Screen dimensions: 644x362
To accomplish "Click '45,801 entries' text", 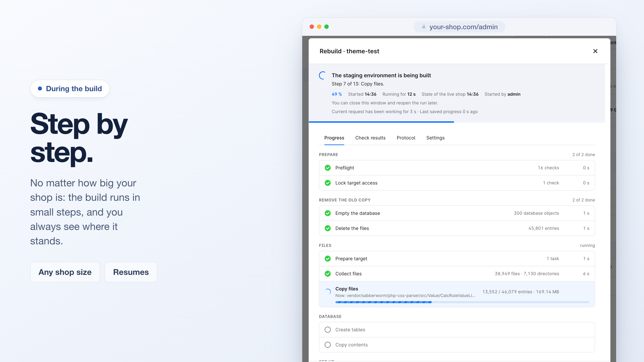I will click(544, 228).
